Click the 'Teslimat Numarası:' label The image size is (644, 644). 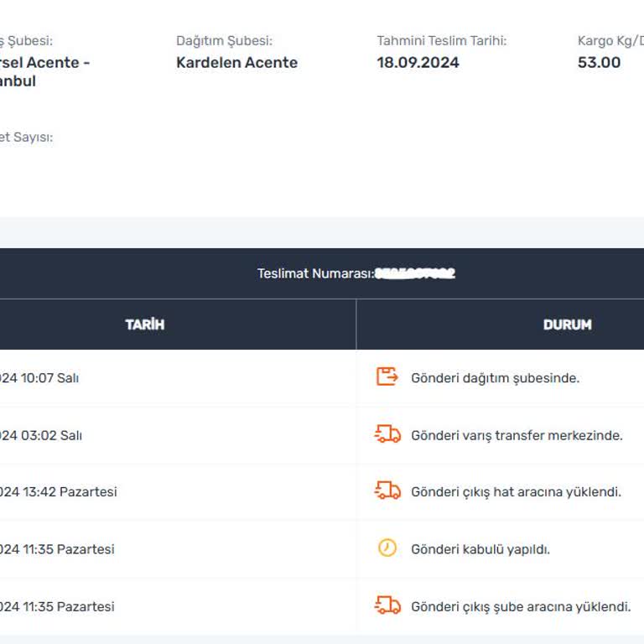point(315,273)
